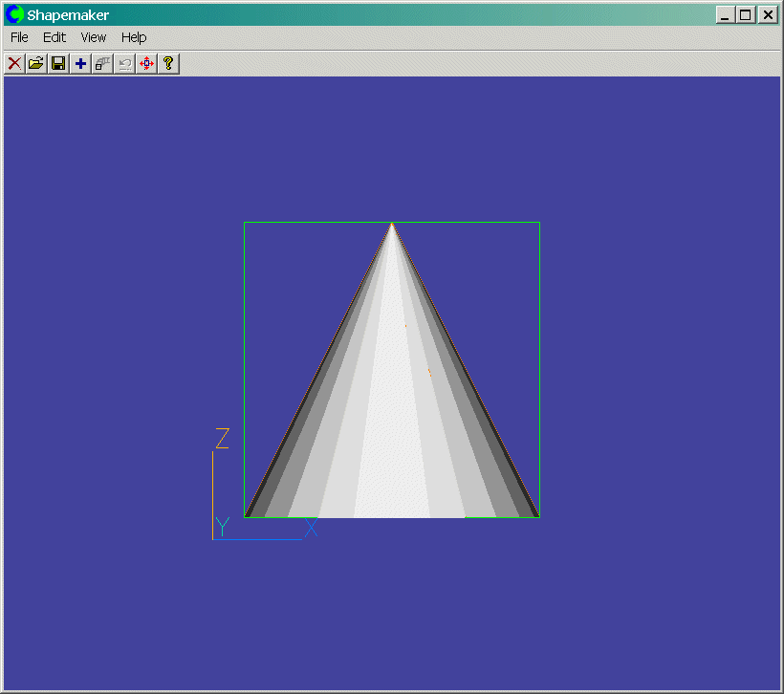Open a file using the folder icon
784x694 pixels.
(x=35, y=63)
